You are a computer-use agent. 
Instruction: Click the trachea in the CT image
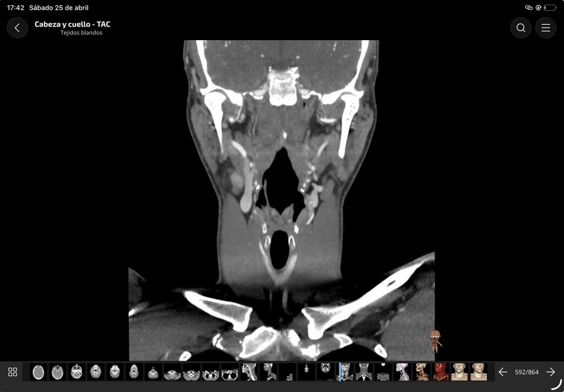(x=279, y=249)
